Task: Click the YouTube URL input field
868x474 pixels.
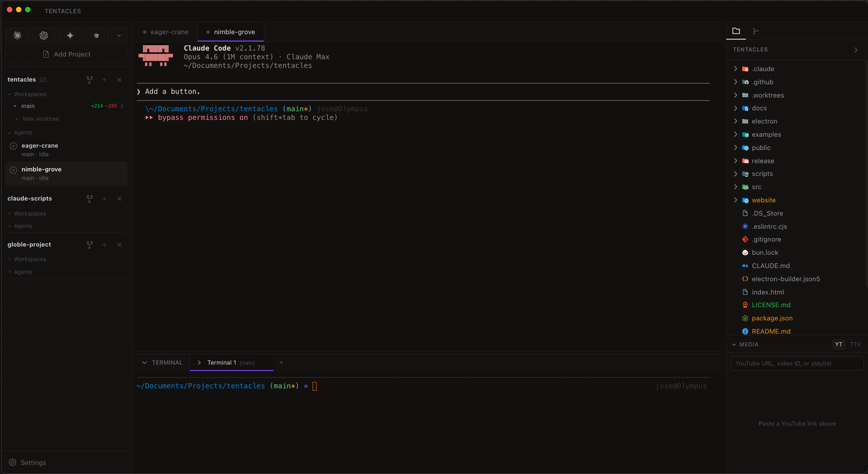Action: point(796,363)
